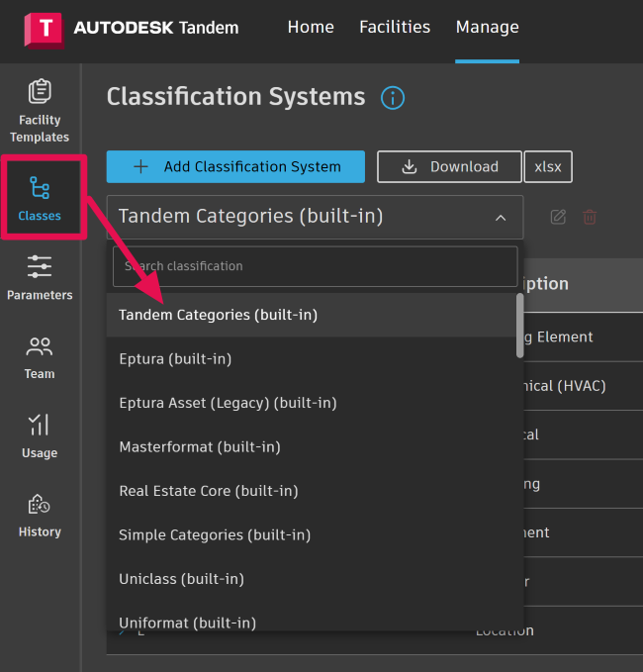The width and height of the screenshot is (643, 672).
Task: Select Eptura (built-in) from the list
Action: coord(175,358)
